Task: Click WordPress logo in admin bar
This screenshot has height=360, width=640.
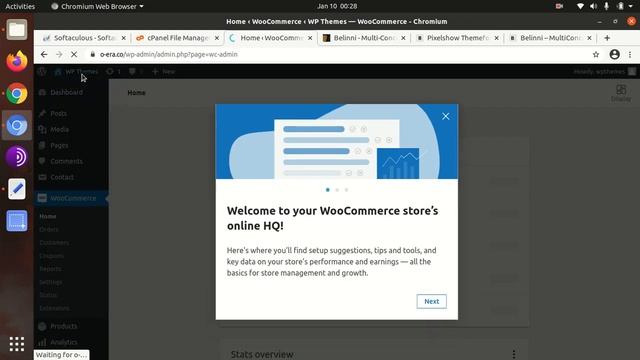Action: (42, 71)
